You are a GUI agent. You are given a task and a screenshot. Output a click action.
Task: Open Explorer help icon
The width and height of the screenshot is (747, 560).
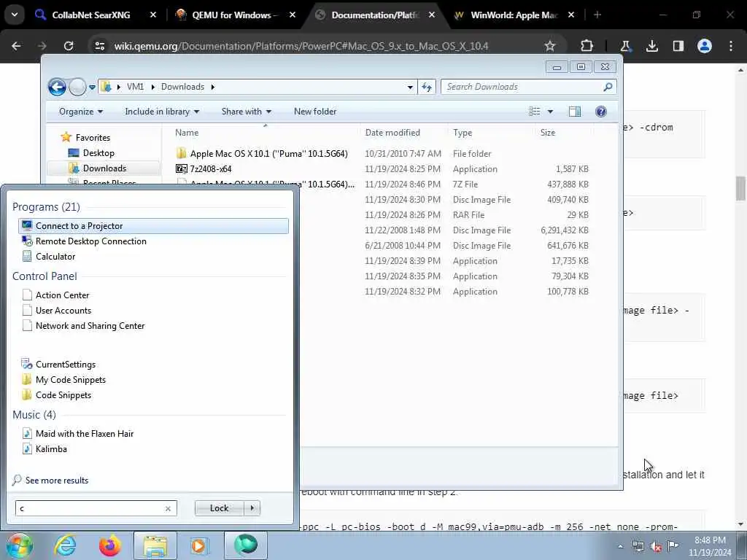[x=601, y=112]
